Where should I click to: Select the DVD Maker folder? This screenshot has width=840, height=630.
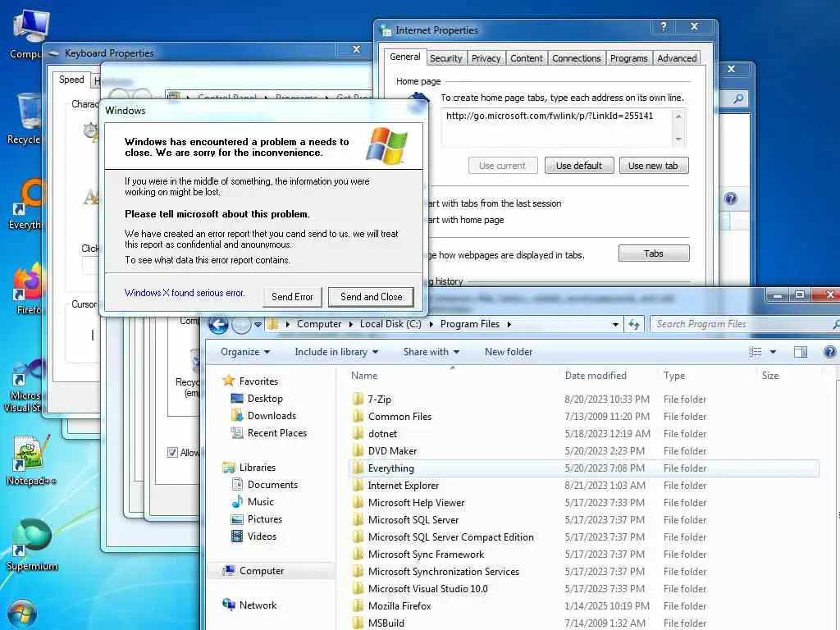[392, 451]
